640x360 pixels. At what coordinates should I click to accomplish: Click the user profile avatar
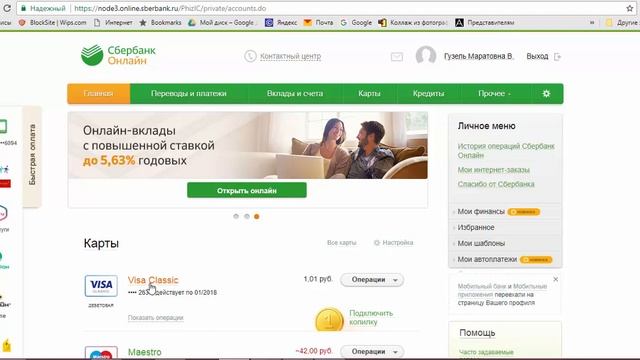(426, 56)
